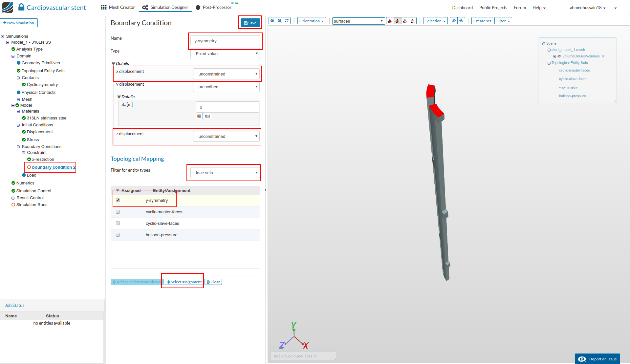This screenshot has width=630, height=364.
Task: Check the balloon-pressure entity checkbox
Action: [x=118, y=234]
